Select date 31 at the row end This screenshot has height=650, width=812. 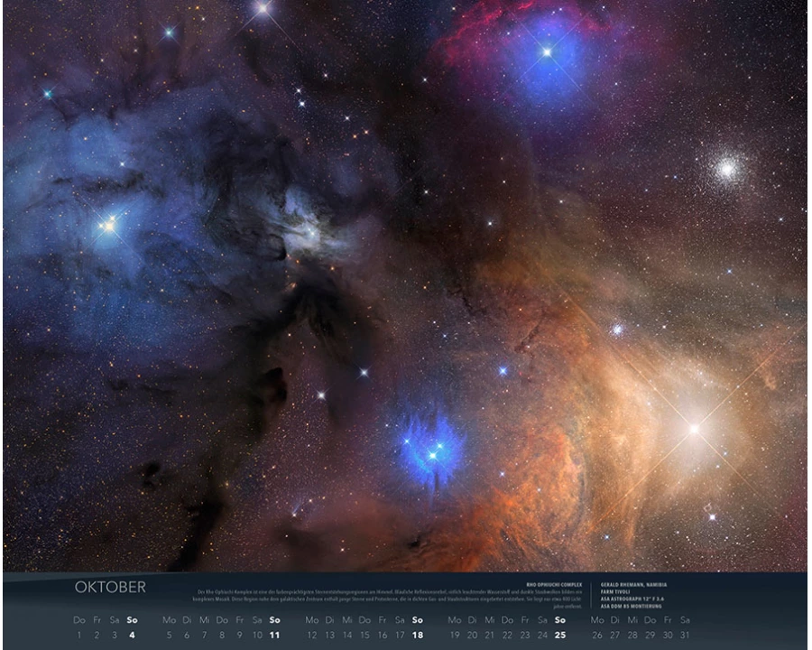[686, 635]
